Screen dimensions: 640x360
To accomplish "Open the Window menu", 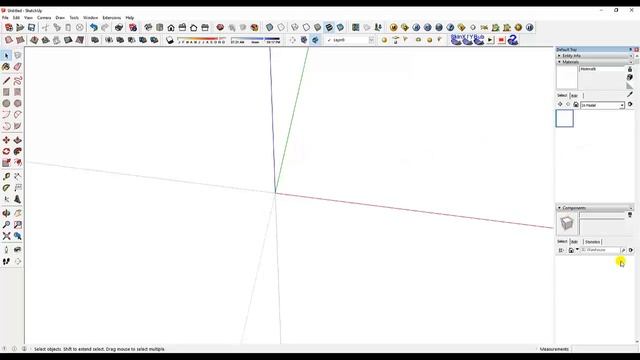I will point(91,18).
